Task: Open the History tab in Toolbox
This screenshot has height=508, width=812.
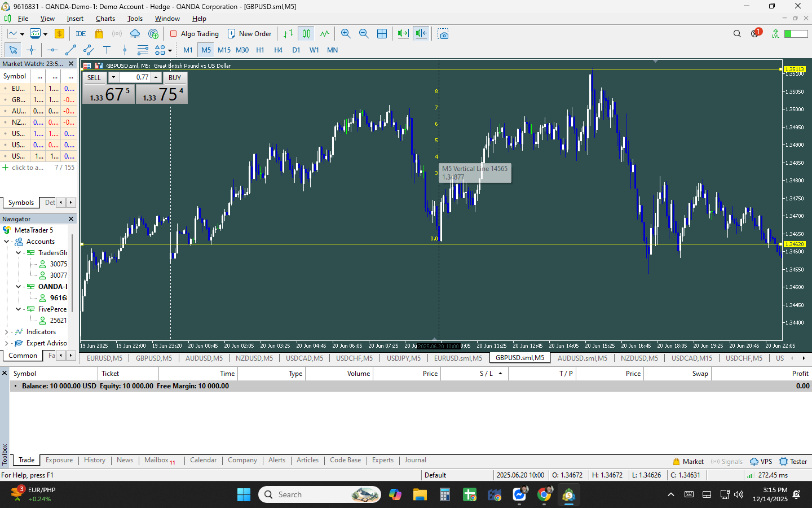Action: point(95,460)
